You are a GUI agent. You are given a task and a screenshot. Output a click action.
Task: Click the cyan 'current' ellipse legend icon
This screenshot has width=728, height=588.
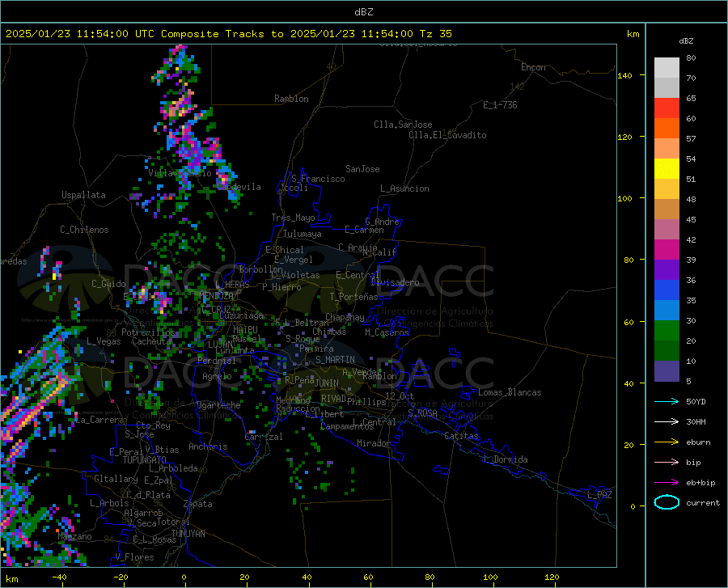pyautogui.click(x=667, y=502)
